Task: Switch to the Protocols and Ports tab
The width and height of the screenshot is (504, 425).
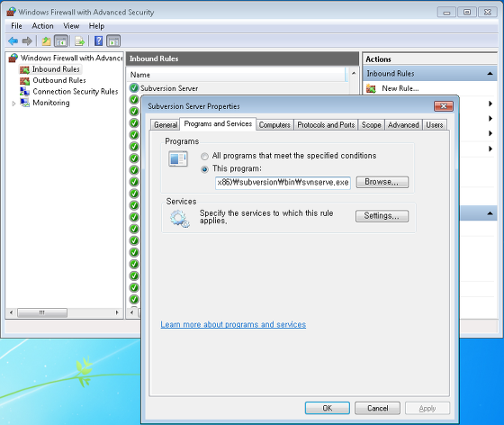Action: [x=326, y=125]
